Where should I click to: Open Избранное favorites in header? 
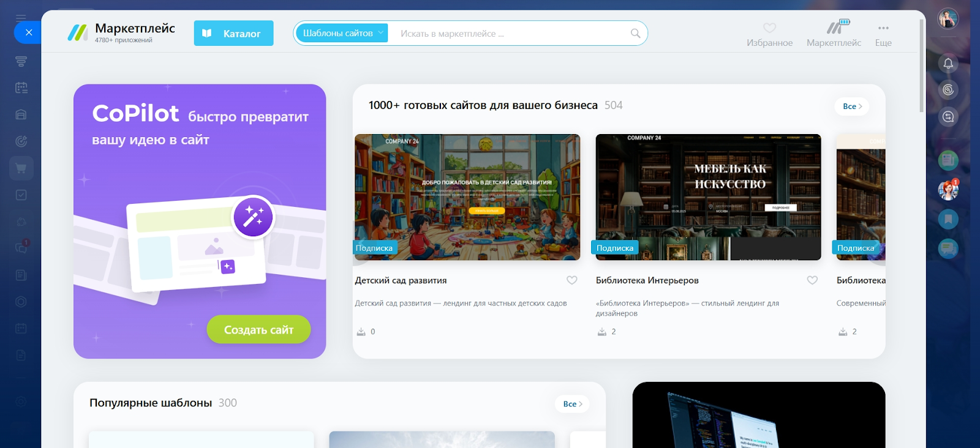pyautogui.click(x=769, y=34)
